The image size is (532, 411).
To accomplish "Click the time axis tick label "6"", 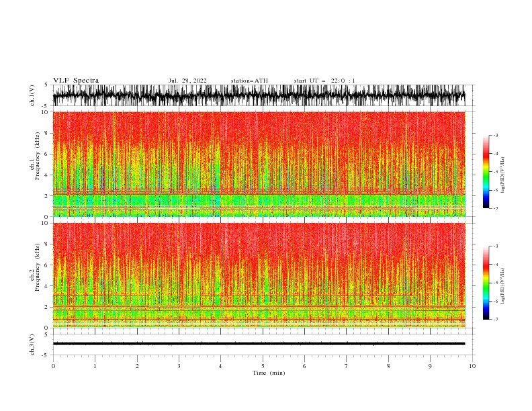I will [x=304, y=366].
